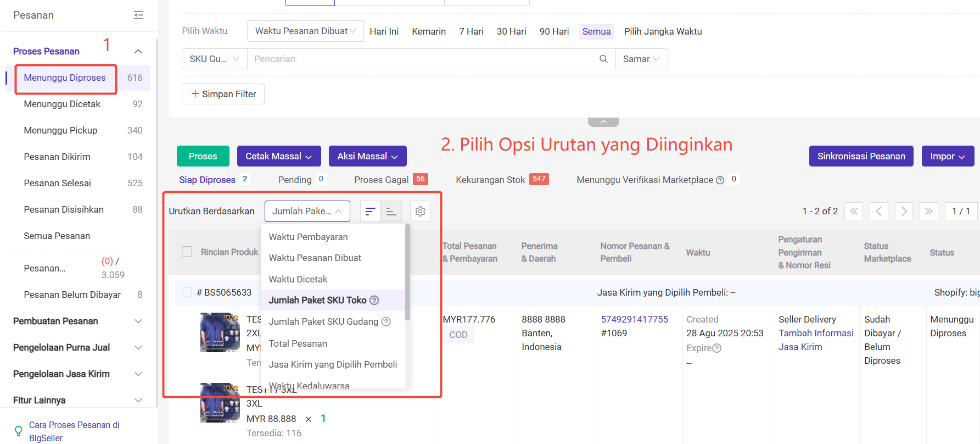
Task: Click help icon beside Jumlah Paket SKU Gudang
Action: coord(386,322)
